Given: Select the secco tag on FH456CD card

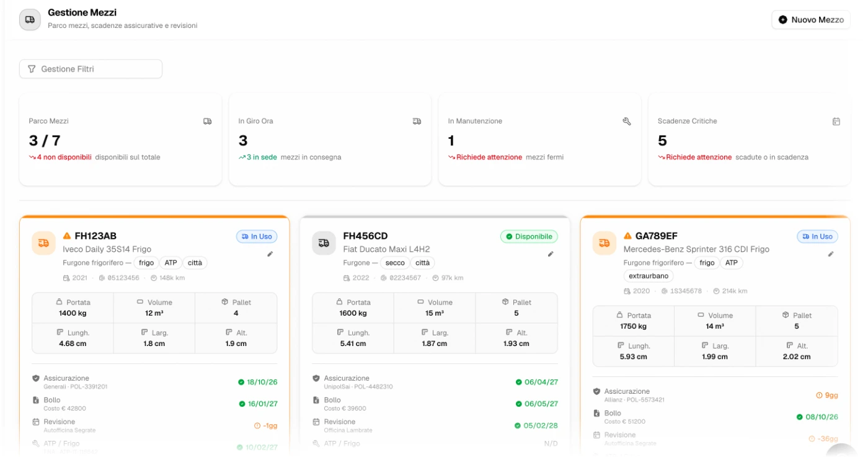Looking at the screenshot, I should click(x=395, y=263).
